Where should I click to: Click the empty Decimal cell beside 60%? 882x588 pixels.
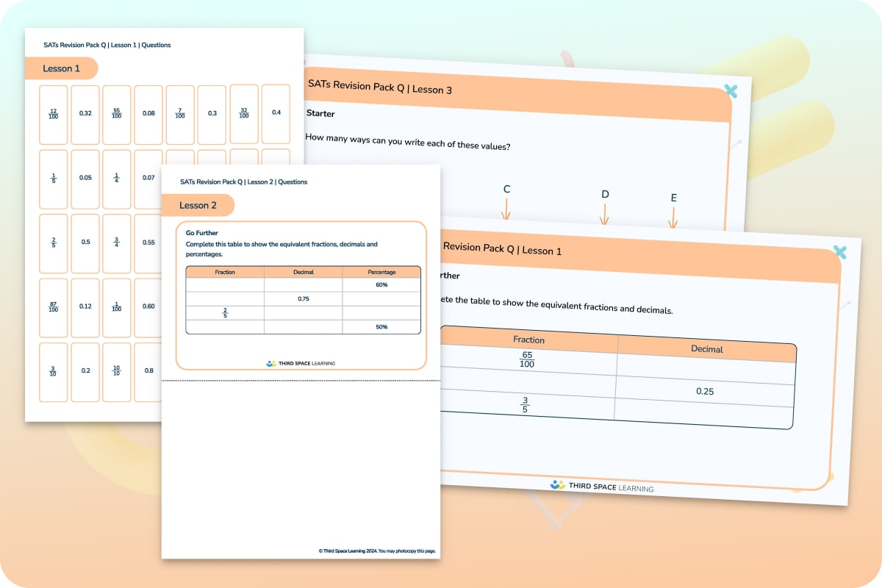pos(304,284)
